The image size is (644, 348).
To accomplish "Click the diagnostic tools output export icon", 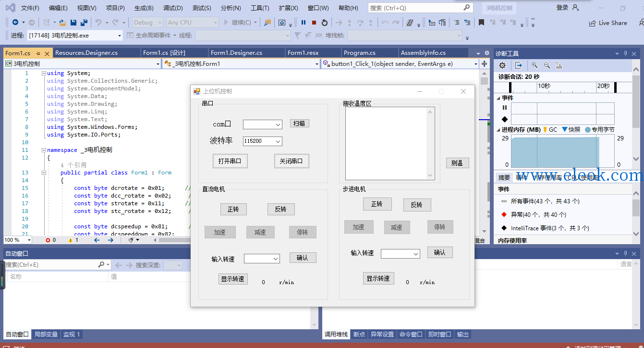I will 519,65.
